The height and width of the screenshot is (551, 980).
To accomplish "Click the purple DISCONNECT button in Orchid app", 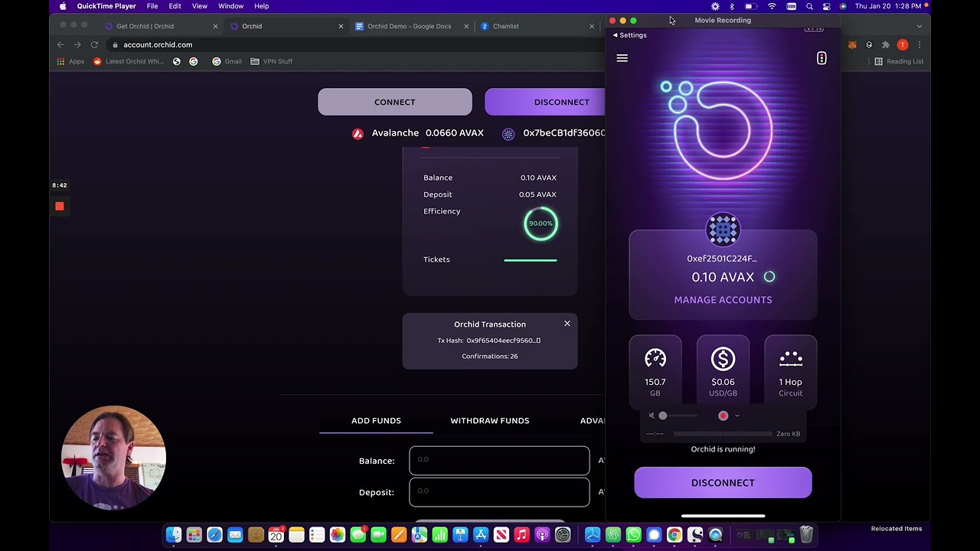I will click(723, 483).
